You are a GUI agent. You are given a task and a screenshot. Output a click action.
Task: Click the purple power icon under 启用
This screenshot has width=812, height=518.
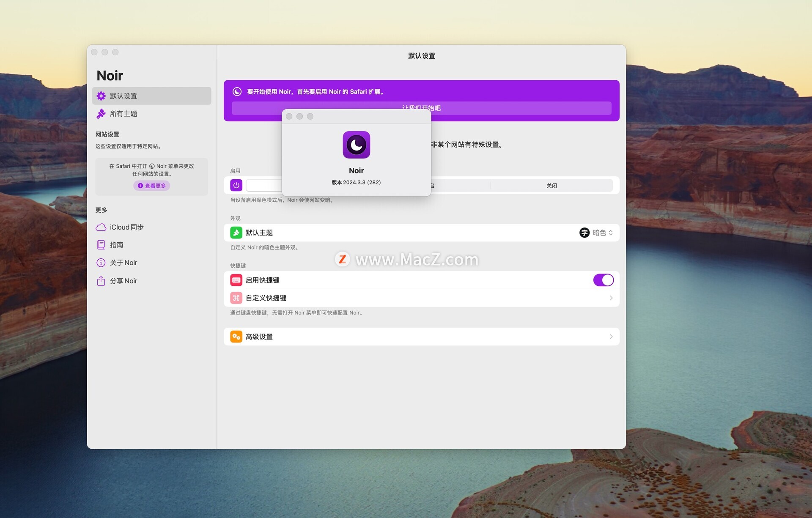(236, 185)
